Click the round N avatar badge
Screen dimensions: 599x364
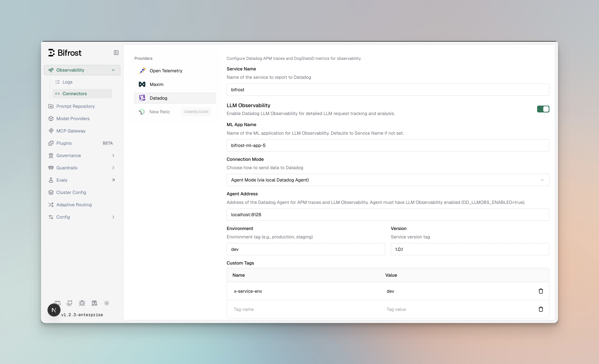pos(54,310)
